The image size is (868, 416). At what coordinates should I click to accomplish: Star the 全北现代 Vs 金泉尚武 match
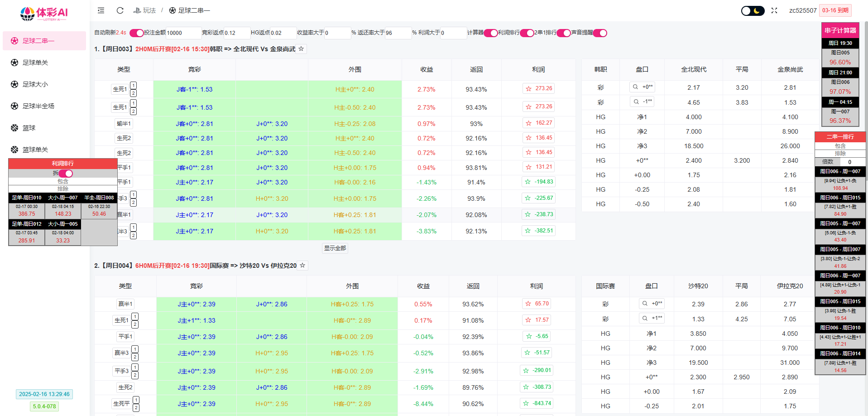(x=301, y=49)
